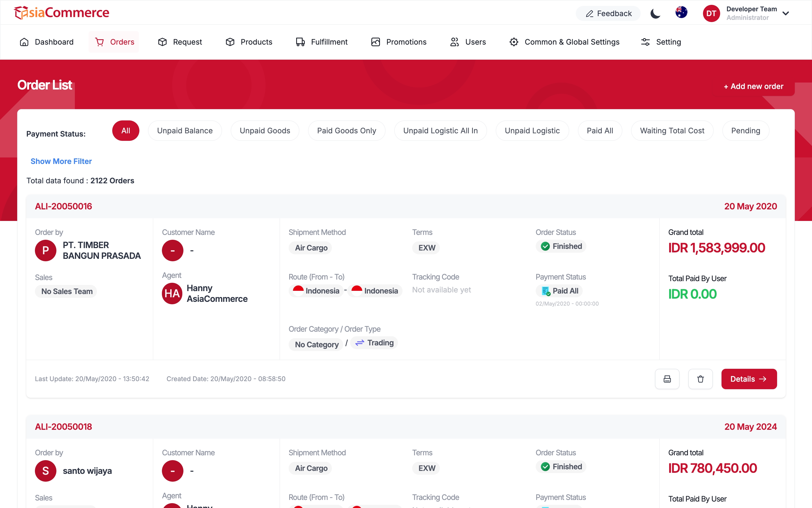Filter by Pending status
The height and width of the screenshot is (508, 812).
click(x=746, y=131)
